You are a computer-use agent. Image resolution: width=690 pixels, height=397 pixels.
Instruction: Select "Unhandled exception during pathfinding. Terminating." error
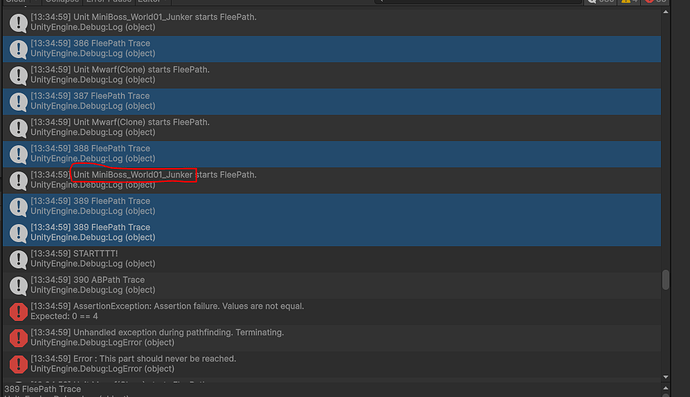coord(332,338)
